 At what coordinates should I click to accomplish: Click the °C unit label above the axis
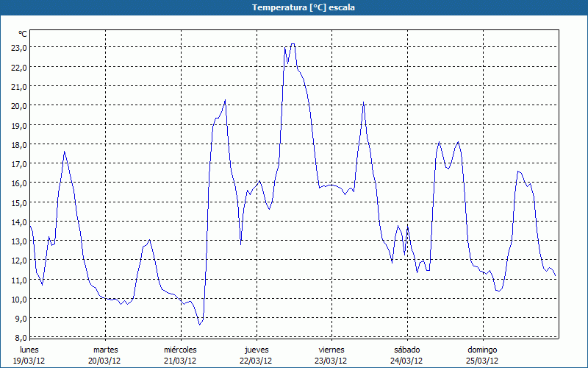click(23, 34)
